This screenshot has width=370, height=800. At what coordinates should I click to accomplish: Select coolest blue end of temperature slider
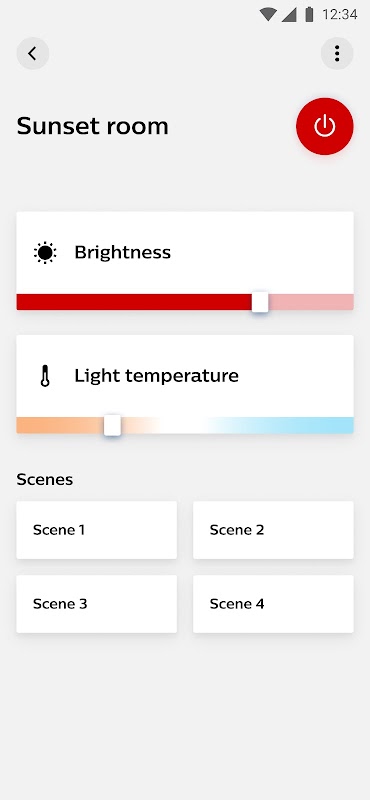tap(348, 426)
